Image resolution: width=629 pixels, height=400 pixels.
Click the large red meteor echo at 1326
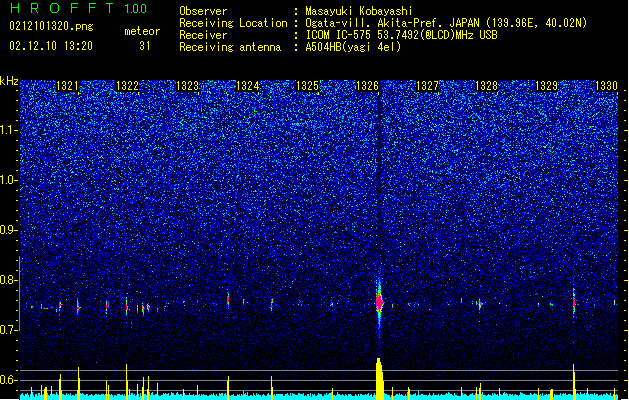click(x=379, y=303)
